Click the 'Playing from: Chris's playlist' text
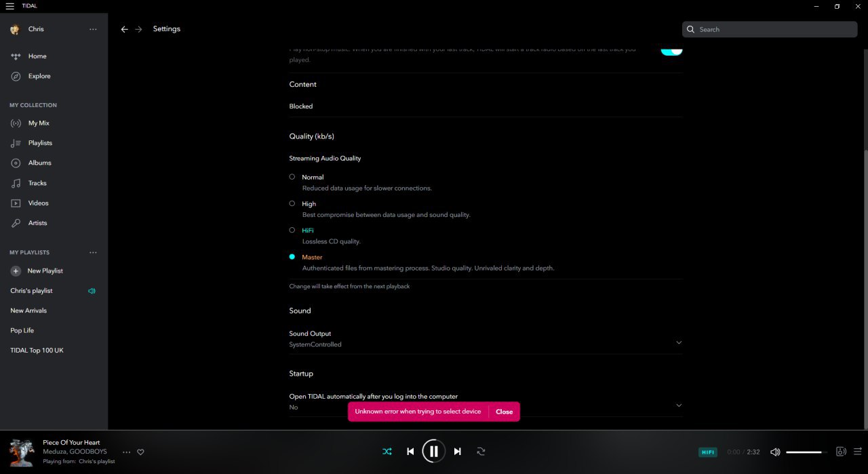The height and width of the screenshot is (474, 868). 79,461
